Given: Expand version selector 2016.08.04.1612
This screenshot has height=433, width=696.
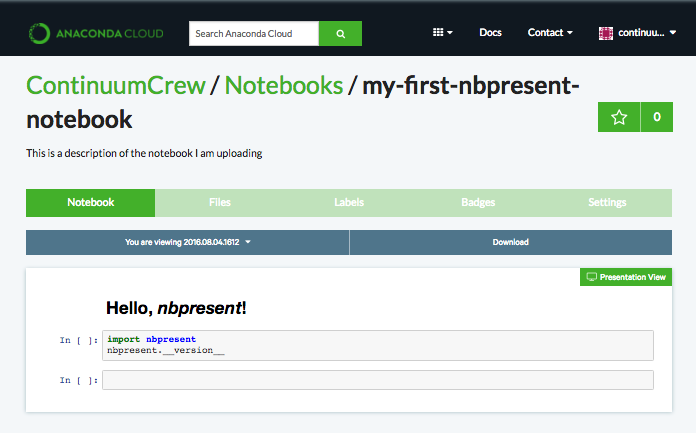Looking at the screenshot, I should coord(187,242).
